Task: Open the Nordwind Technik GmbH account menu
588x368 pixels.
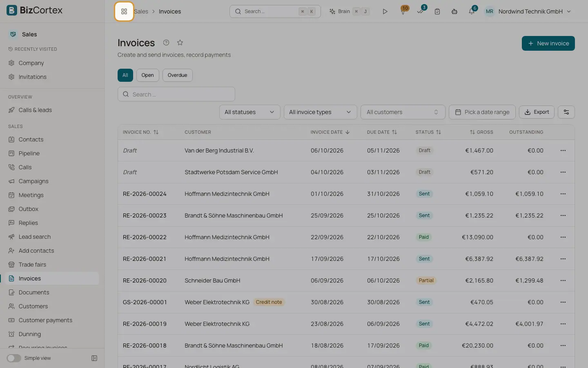Action: 528,11
